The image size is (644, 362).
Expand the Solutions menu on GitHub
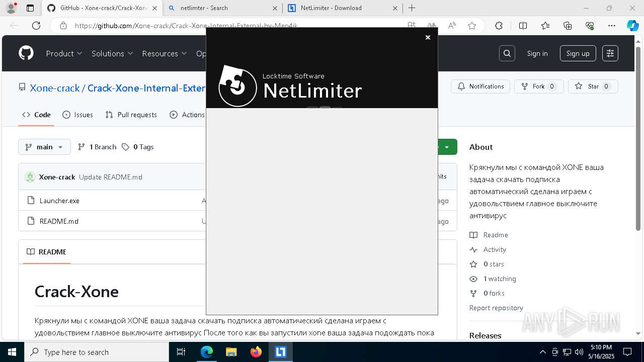point(112,53)
